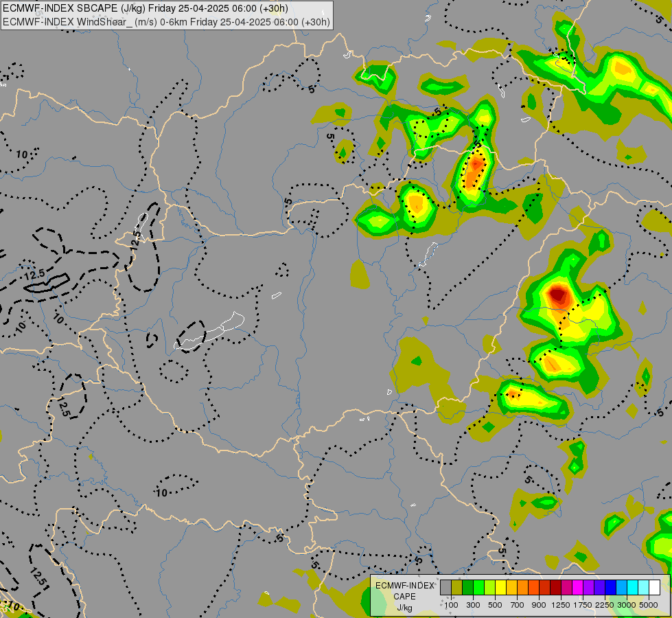Select the dark green legend swatch
The height and width of the screenshot is (618, 672).
coord(467,588)
